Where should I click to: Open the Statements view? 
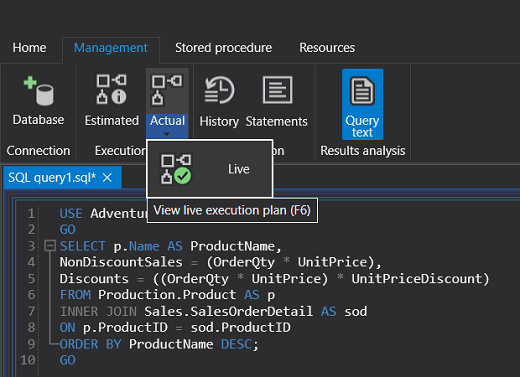pos(276,101)
